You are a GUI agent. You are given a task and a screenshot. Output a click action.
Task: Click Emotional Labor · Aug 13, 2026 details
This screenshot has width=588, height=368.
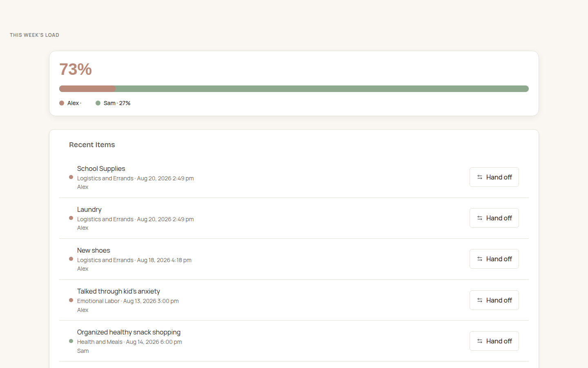point(128,301)
